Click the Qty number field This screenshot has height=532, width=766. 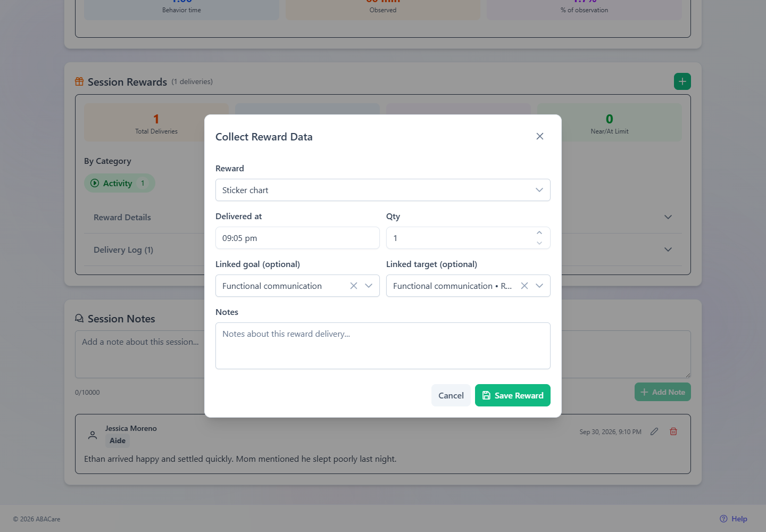(468, 238)
